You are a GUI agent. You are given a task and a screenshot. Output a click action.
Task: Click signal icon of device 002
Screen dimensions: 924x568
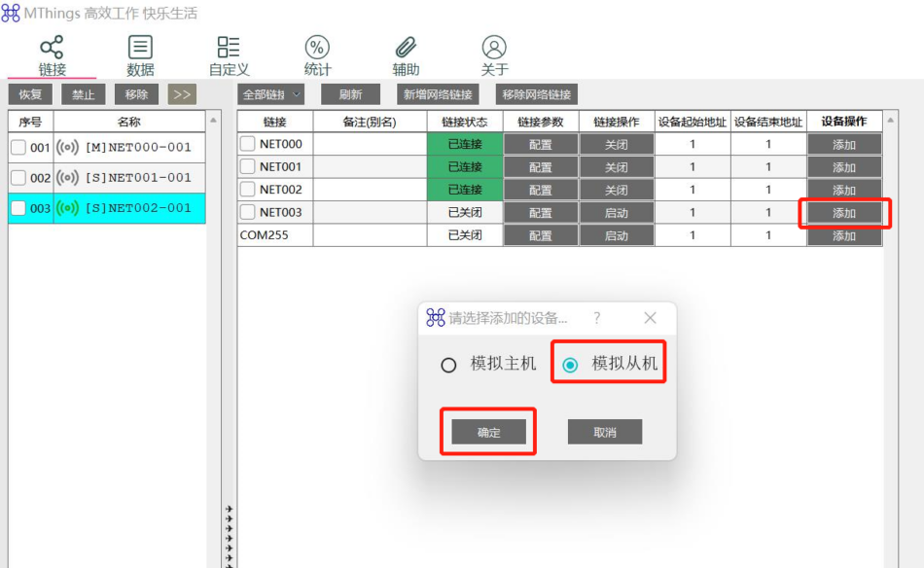pos(67,177)
